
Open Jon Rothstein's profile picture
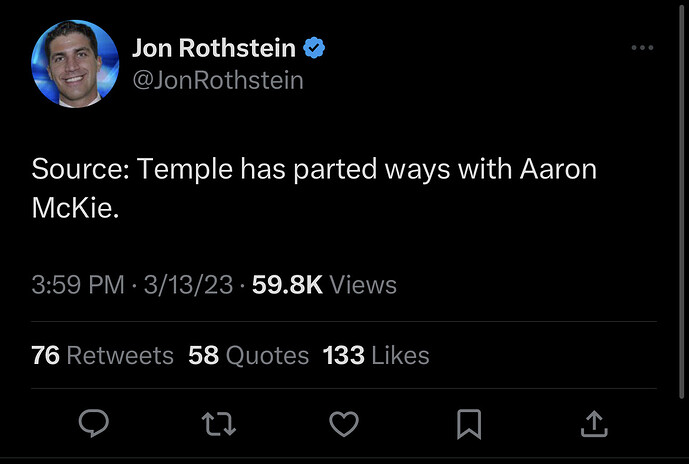tap(76, 63)
